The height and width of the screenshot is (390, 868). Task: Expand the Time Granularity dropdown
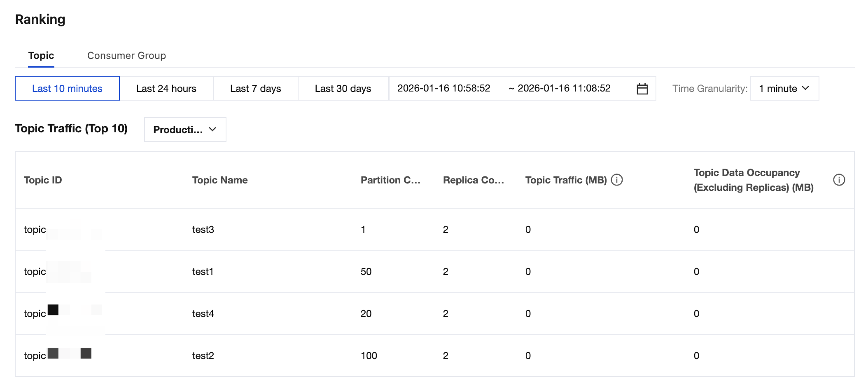tap(784, 89)
